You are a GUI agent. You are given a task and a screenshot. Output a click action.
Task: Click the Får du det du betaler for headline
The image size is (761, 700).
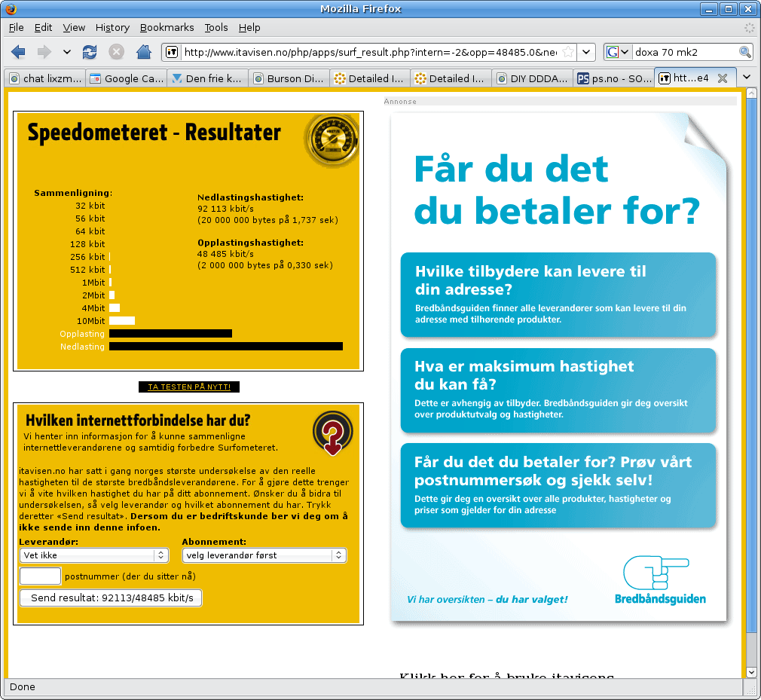coord(557,189)
